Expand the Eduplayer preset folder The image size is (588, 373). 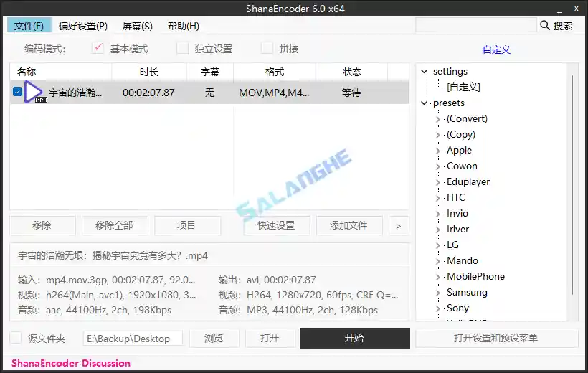click(437, 182)
